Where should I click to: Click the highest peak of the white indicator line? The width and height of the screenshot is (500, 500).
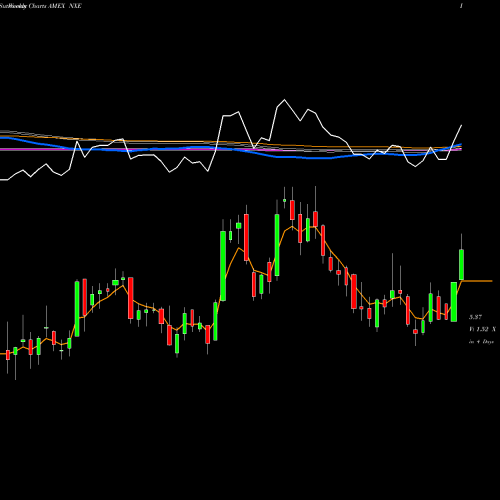pos(284,100)
